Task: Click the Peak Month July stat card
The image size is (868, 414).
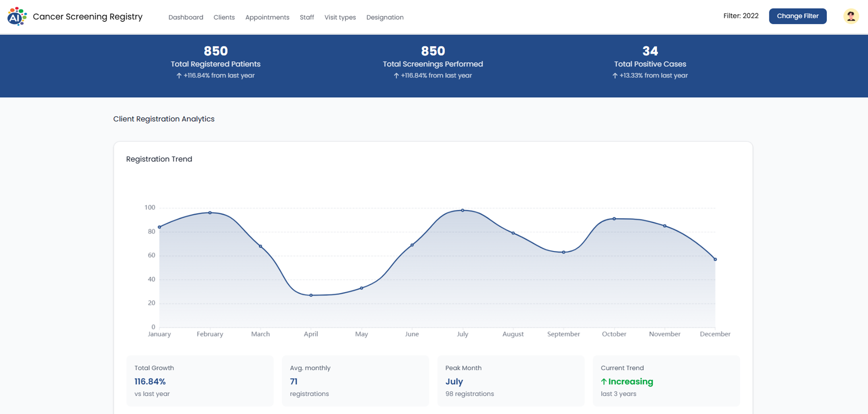Action: pos(511,381)
